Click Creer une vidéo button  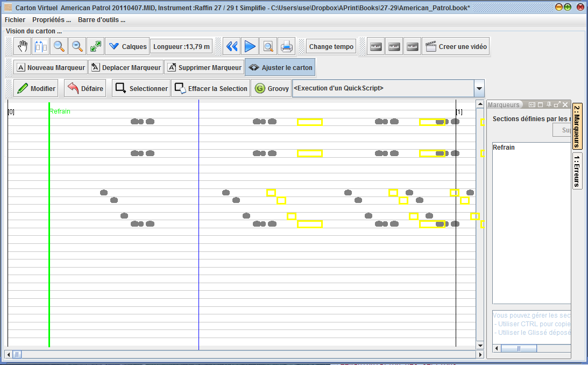(456, 47)
